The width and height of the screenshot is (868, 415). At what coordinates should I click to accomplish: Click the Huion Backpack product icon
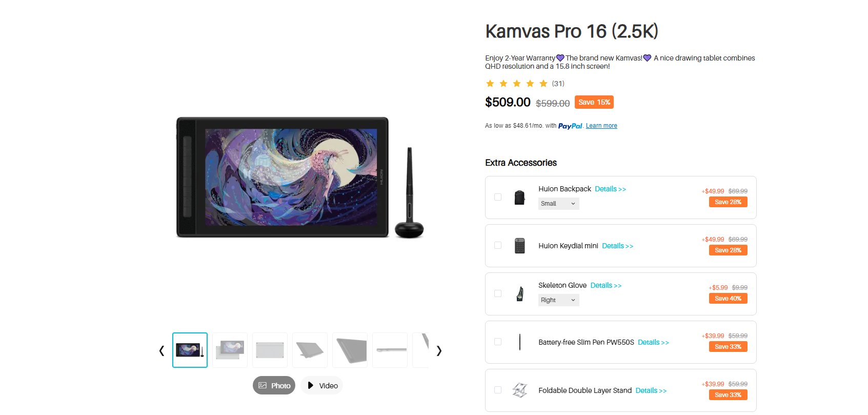519,197
